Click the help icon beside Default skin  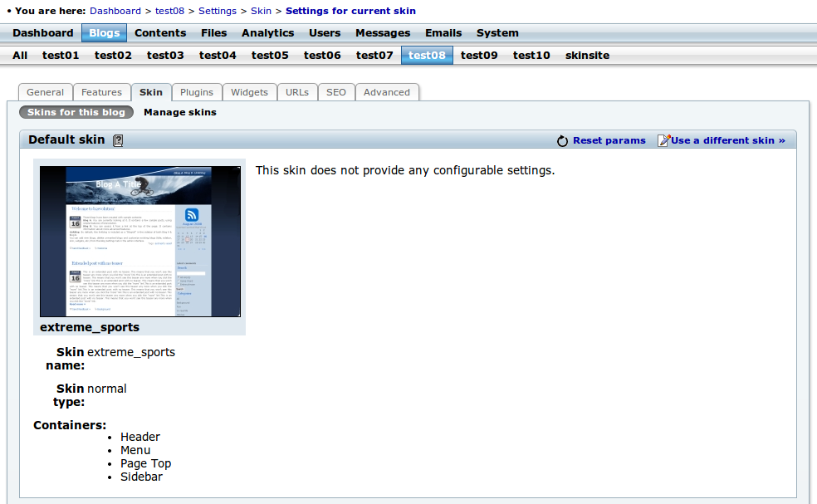pyautogui.click(x=118, y=140)
